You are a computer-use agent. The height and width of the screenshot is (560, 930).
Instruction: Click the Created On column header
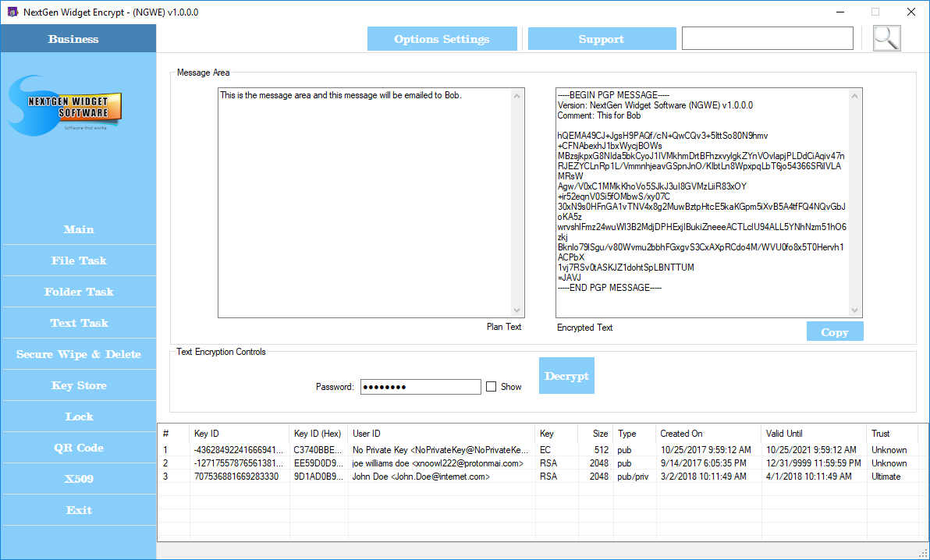pos(708,434)
